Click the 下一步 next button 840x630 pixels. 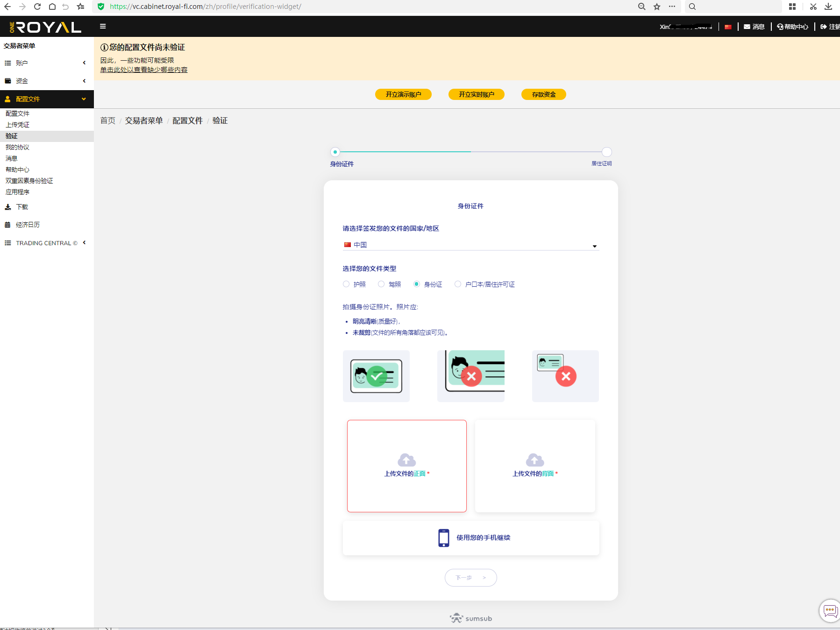[471, 578]
